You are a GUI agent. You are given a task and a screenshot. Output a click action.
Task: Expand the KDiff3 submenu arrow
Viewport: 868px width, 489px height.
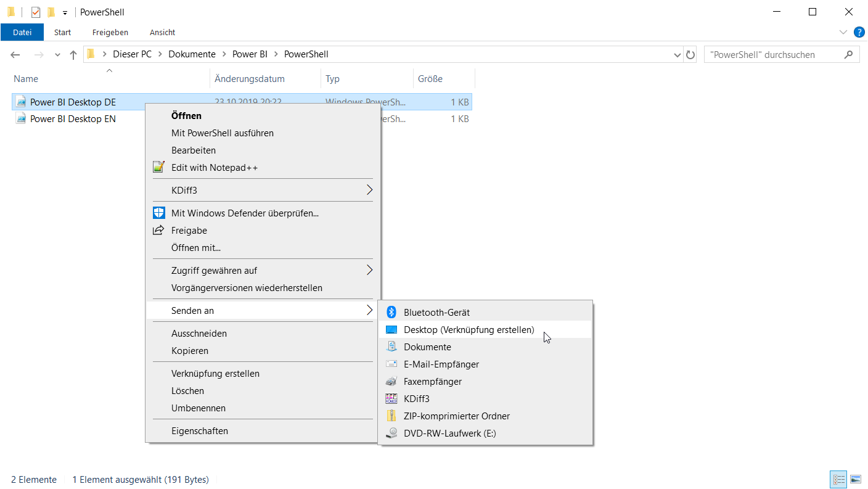pyautogui.click(x=370, y=189)
